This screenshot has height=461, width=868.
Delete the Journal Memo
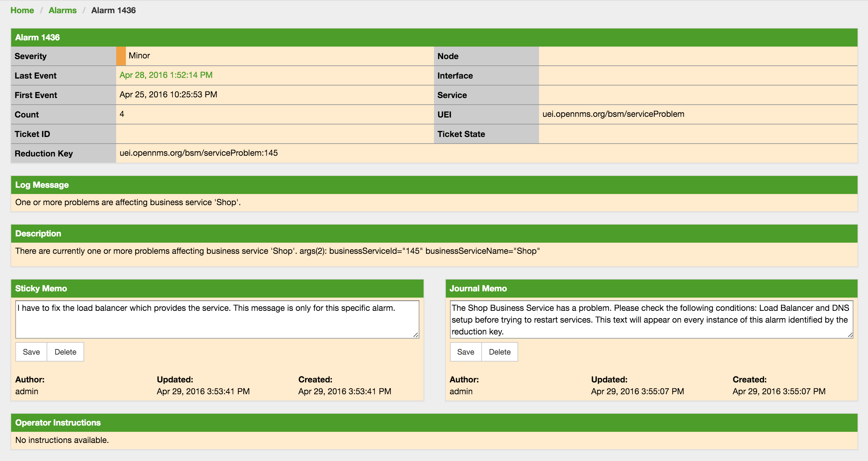tap(500, 352)
